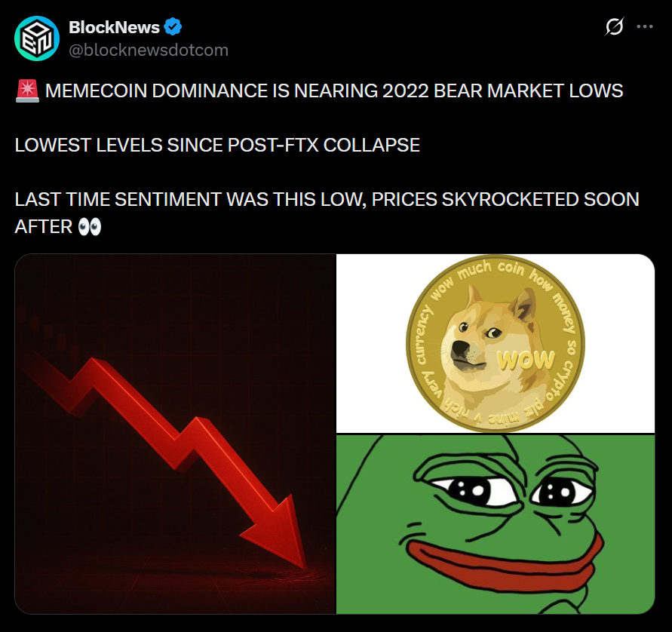Open the Dogecoin image
This screenshot has height=632, width=672.
point(496,343)
